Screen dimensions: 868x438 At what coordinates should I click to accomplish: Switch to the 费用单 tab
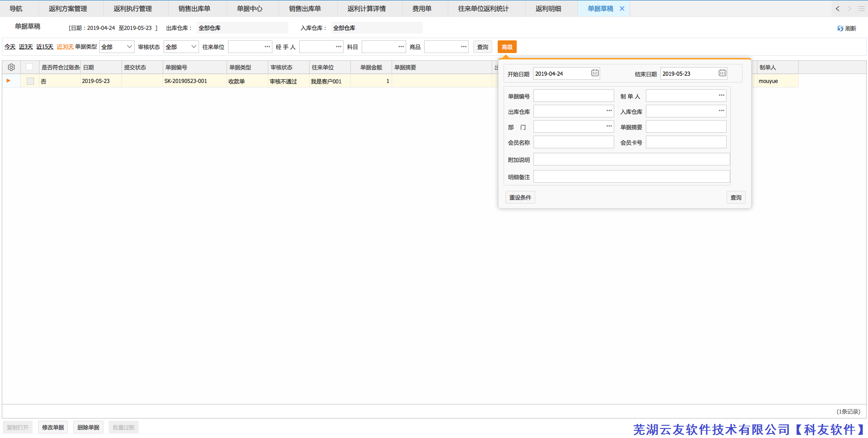click(422, 9)
